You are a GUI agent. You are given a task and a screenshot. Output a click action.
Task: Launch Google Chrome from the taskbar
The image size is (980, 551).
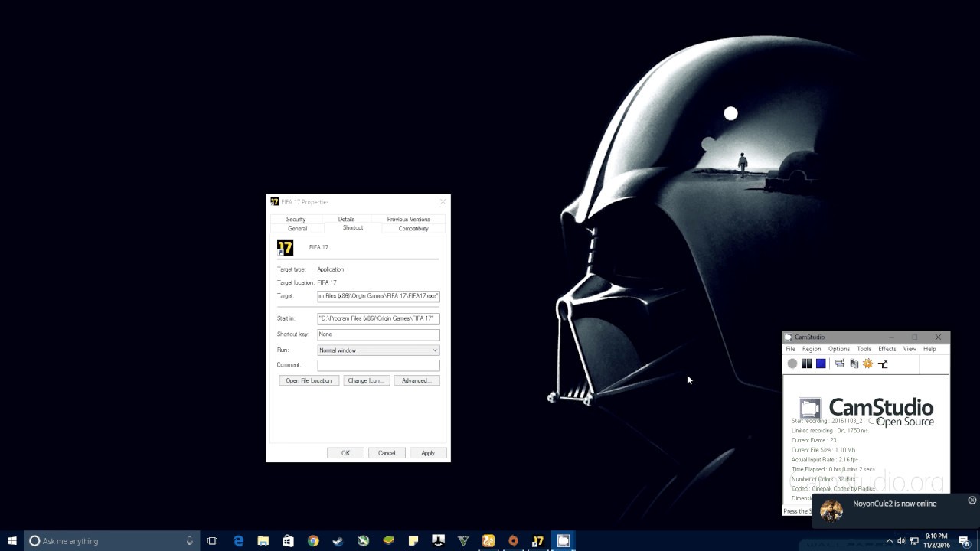(x=313, y=541)
